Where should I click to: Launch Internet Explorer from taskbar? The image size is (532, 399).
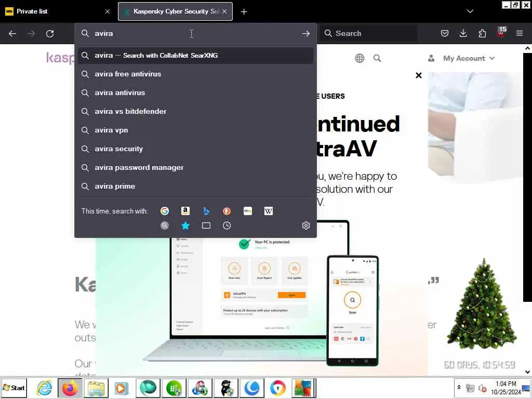45,388
